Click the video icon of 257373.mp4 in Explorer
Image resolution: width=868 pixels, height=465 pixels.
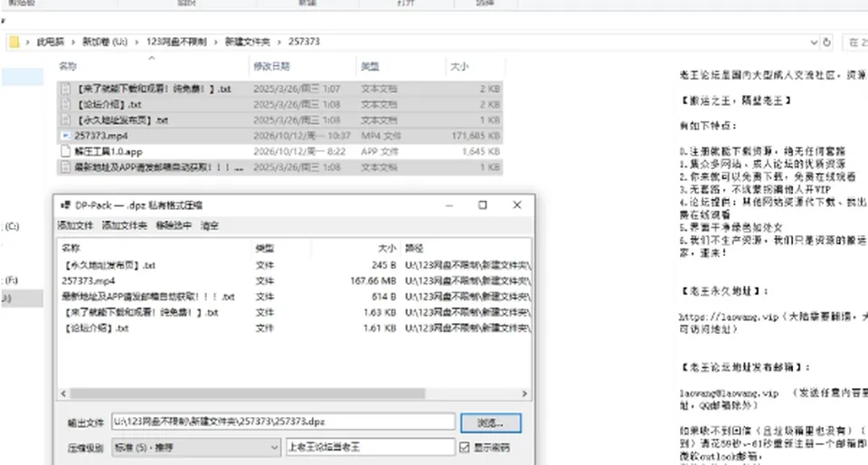(66, 136)
